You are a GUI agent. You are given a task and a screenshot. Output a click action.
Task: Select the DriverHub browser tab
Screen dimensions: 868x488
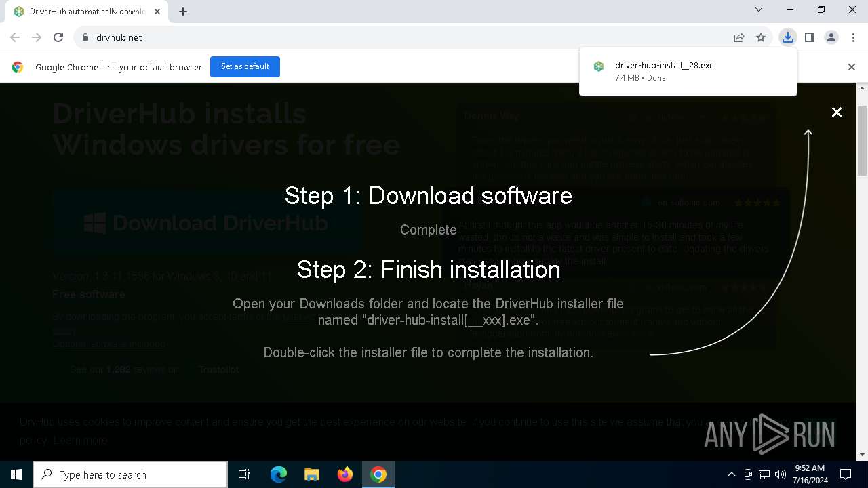[x=87, y=12]
